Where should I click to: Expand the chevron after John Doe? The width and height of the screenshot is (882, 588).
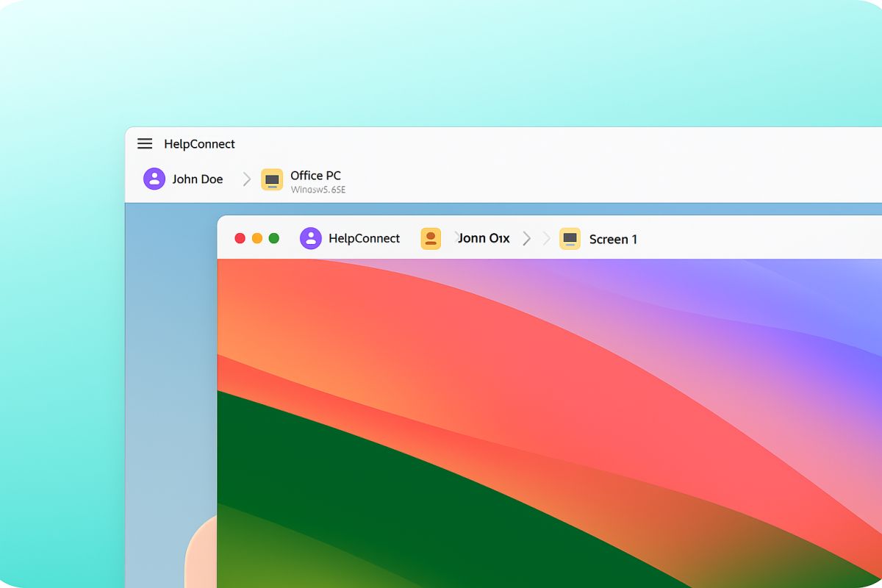[247, 179]
